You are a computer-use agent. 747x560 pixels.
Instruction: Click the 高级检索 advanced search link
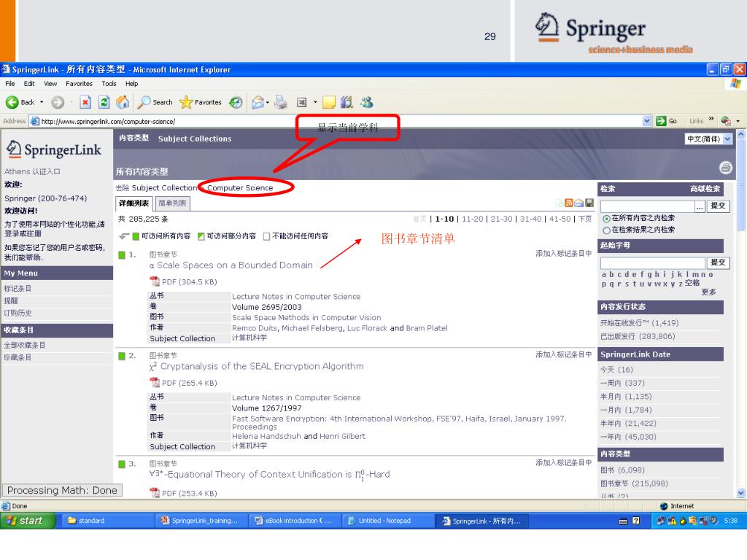(x=705, y=189)
